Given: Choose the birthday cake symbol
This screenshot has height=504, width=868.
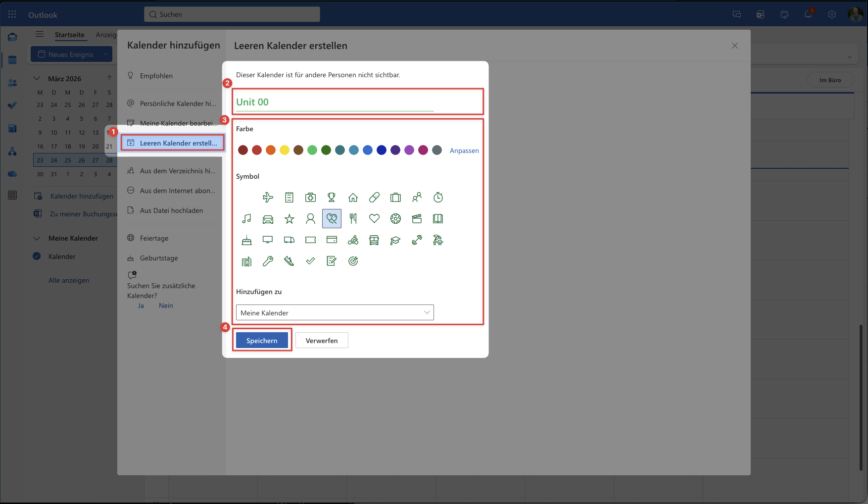Looking at the screenshot, I should pos(246,241).
